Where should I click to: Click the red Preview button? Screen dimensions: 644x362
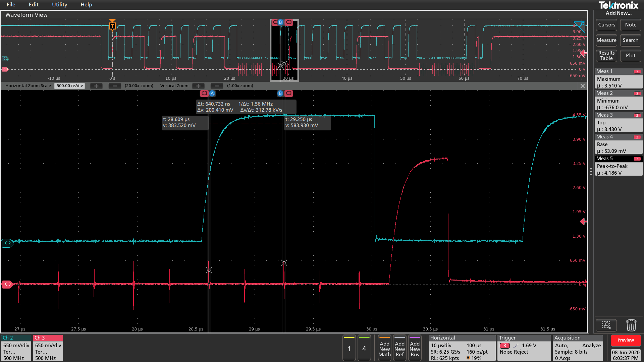pyautogui.click(x=626, y=340)
